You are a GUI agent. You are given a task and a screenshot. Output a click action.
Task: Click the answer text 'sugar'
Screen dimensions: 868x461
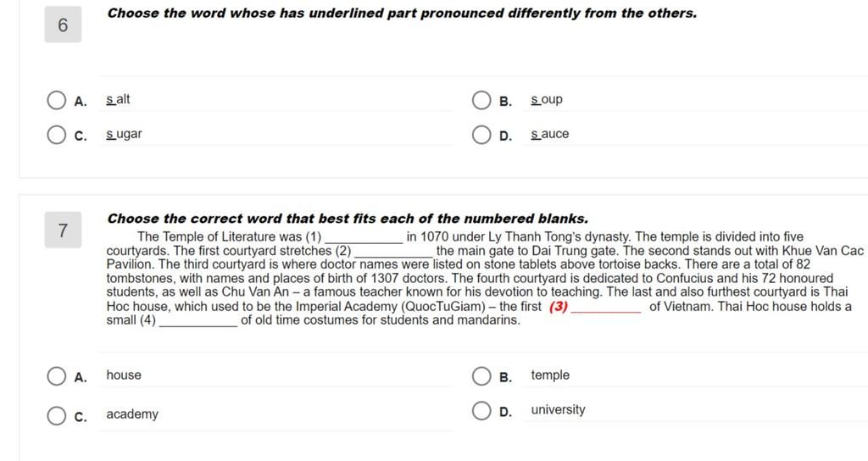(125, 134)
